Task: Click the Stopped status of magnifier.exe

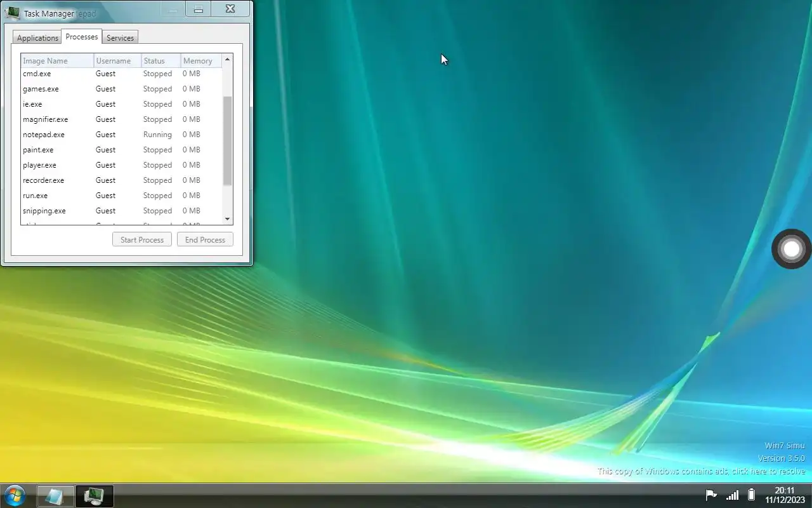Action: point(157,119)
